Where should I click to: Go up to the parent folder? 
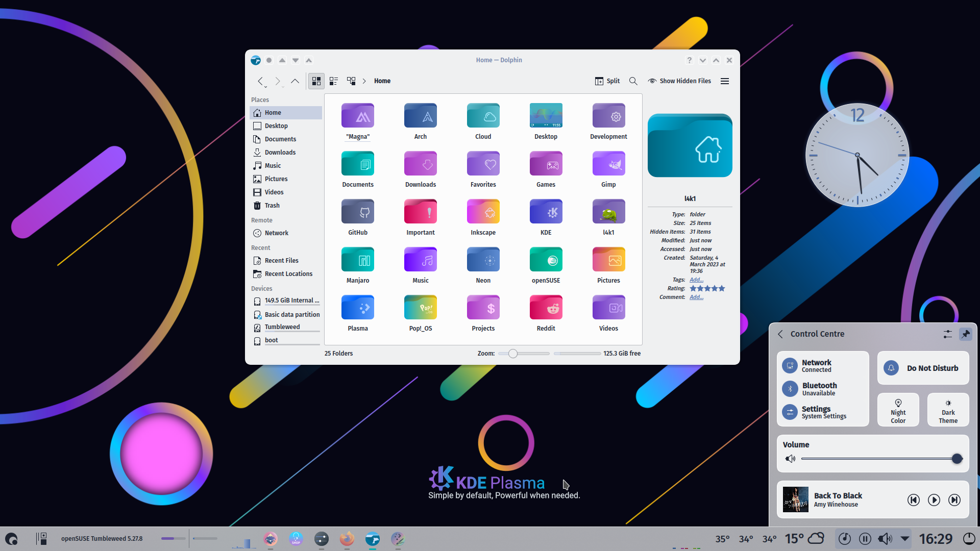tap(295, 81)
